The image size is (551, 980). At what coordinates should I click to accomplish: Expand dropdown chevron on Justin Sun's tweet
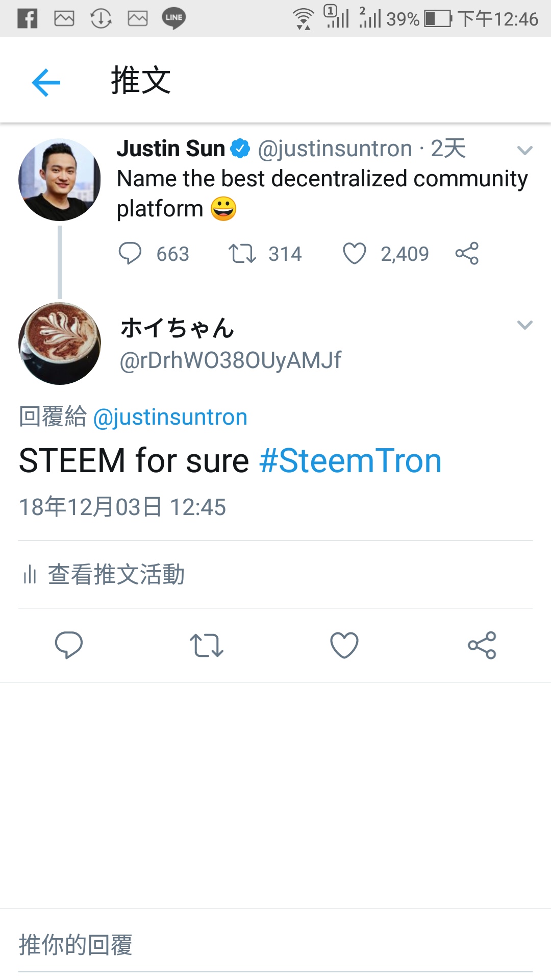tap(524, 150)
